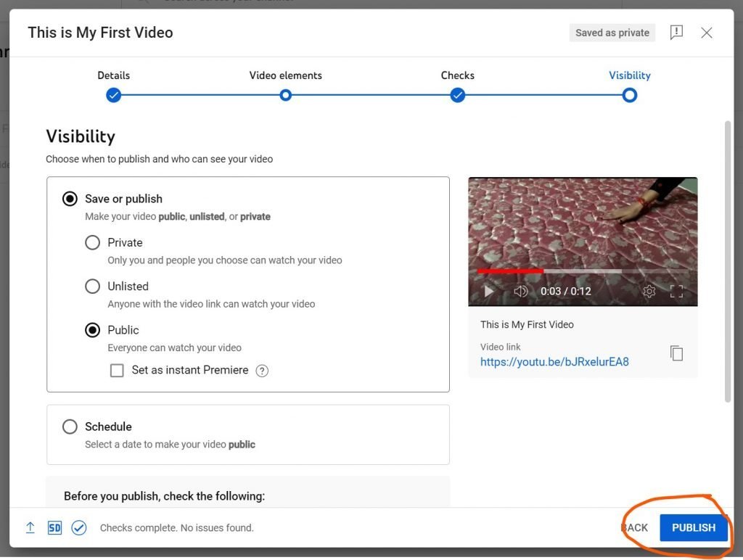Jump to the Checks step
The width and height of the screenshot is (743, 560).
[x=457, y=95]
